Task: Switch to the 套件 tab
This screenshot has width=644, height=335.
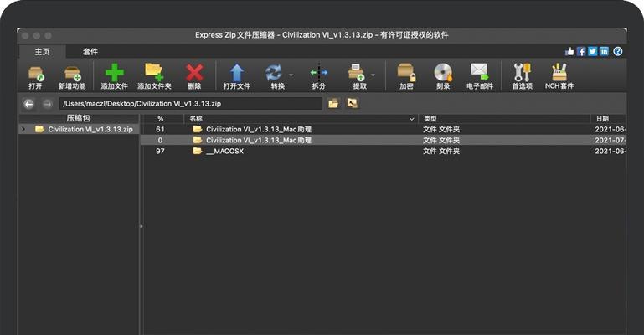Action: tap(90, 52)
